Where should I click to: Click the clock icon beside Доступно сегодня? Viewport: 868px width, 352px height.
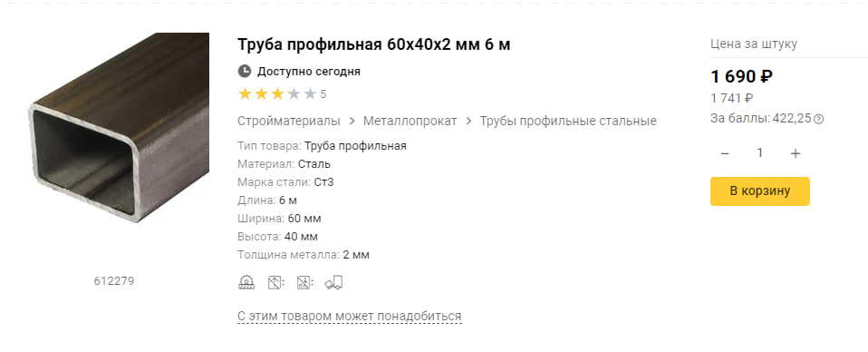(244, 71)
